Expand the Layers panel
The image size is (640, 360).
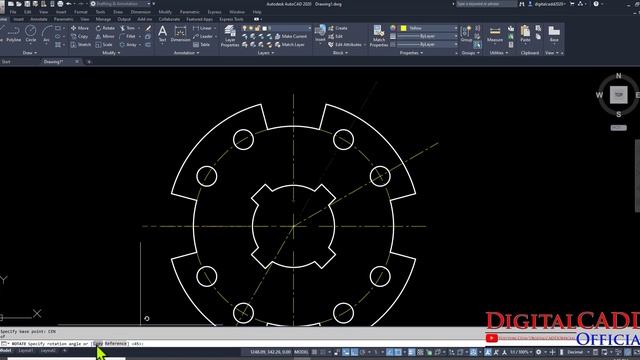pos(266,53)
